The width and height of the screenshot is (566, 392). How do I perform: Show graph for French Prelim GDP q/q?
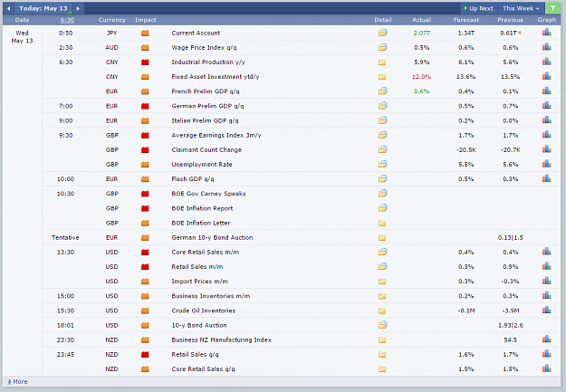pos(546,91)
